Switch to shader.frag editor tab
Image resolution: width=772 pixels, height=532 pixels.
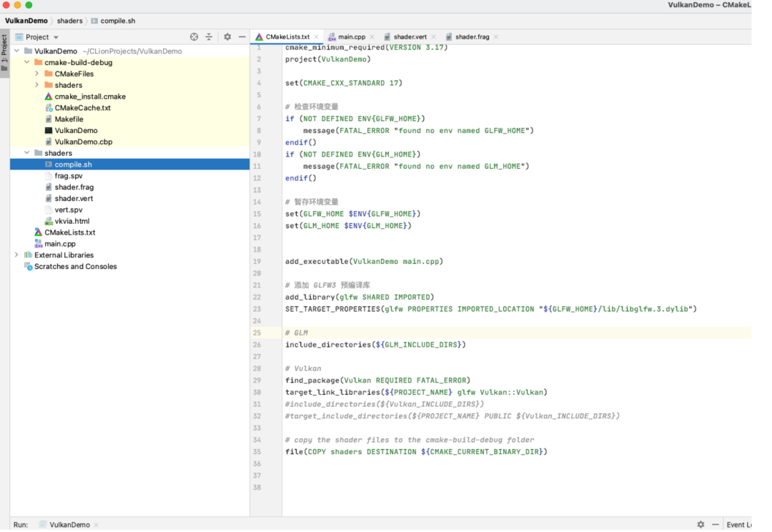click(472, 37)
